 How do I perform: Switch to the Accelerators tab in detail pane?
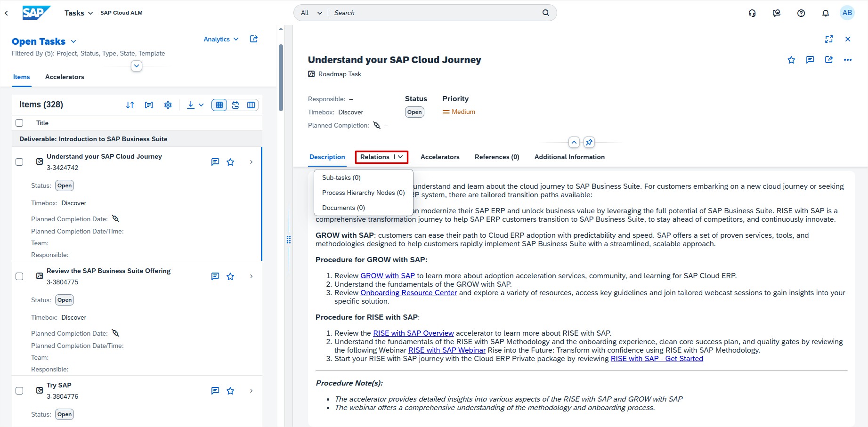point(439,157)
